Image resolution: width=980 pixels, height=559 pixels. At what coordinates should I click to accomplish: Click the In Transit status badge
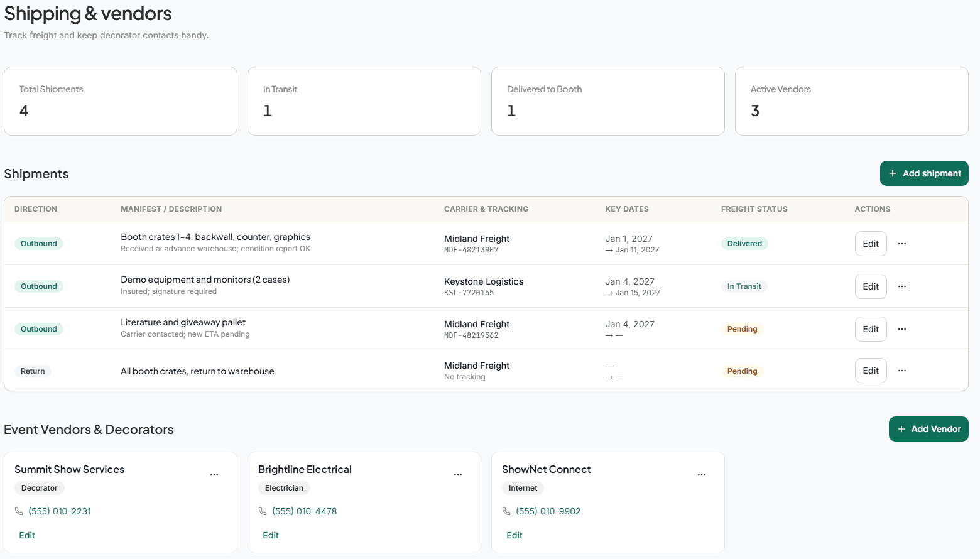[744, 286]
